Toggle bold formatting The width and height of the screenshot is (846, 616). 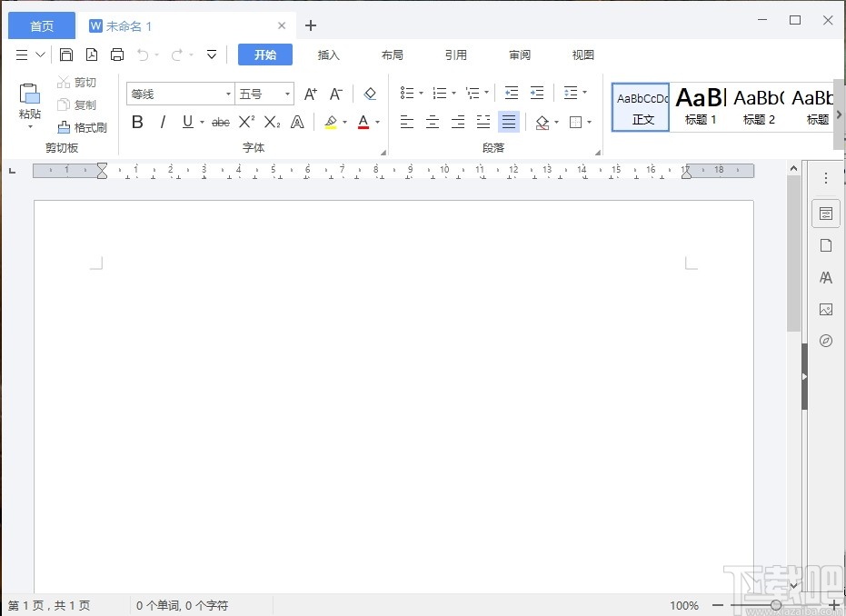click(137, 121)
